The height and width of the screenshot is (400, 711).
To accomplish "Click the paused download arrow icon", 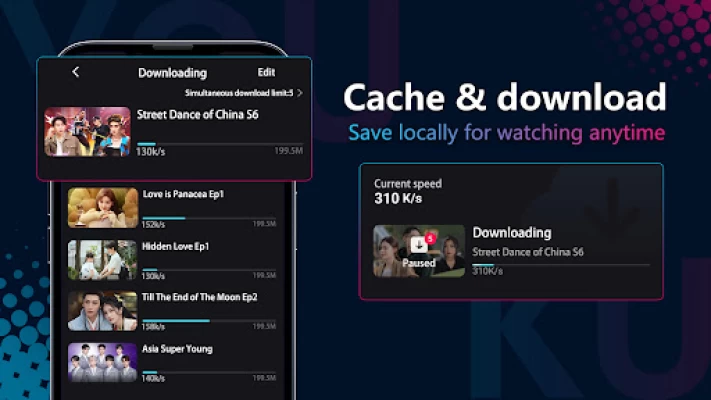I will click(419, 245).
